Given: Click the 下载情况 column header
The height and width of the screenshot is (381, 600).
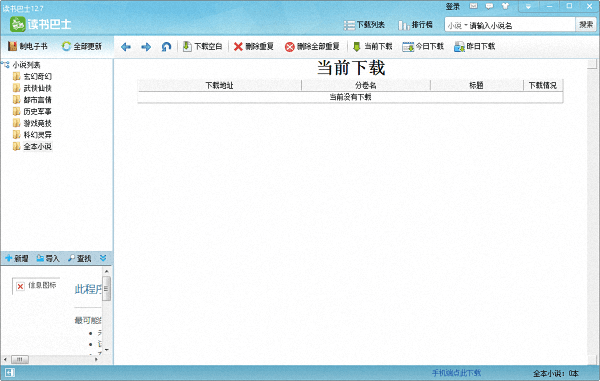Looking at the screenshot, I should (x=543, y=85).
